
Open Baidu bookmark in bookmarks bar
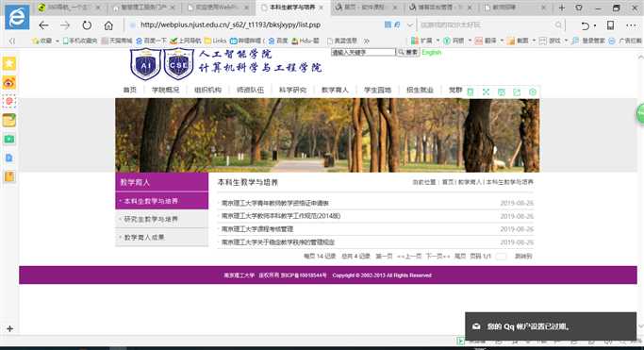(x=278, y=41)
